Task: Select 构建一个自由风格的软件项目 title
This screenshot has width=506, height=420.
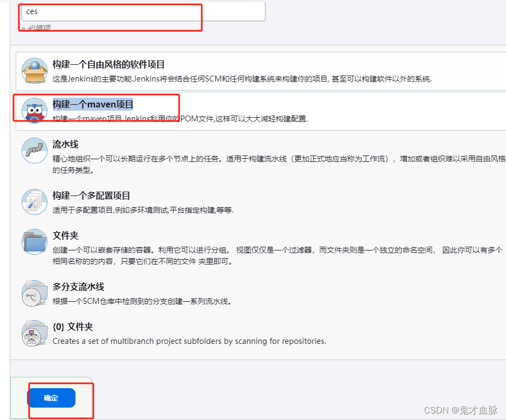Action: tap(109, 65)
